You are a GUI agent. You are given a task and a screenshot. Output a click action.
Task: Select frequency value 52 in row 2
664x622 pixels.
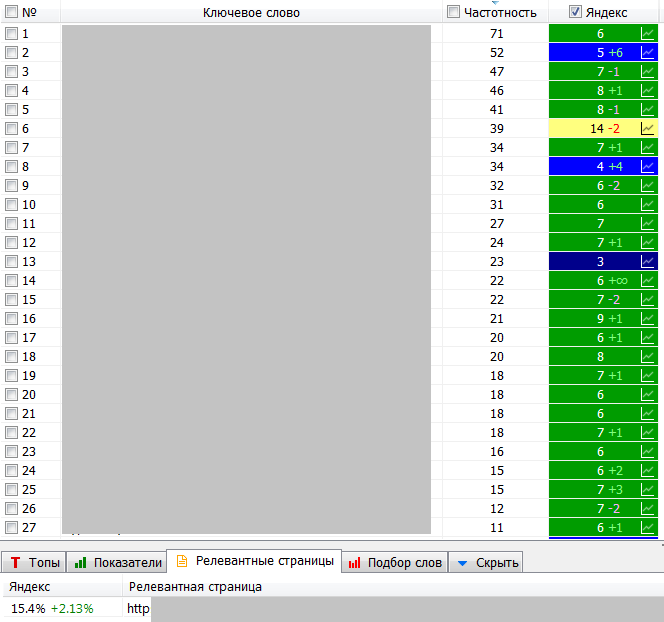[496, 53]
